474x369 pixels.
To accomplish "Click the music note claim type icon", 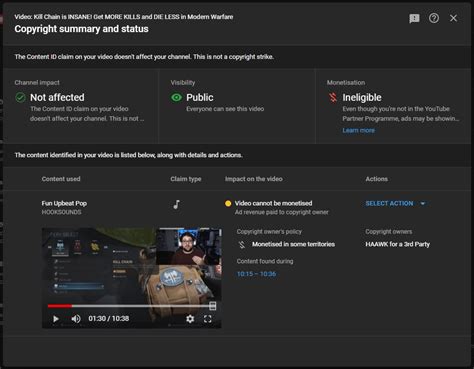I will coord(177,204).
